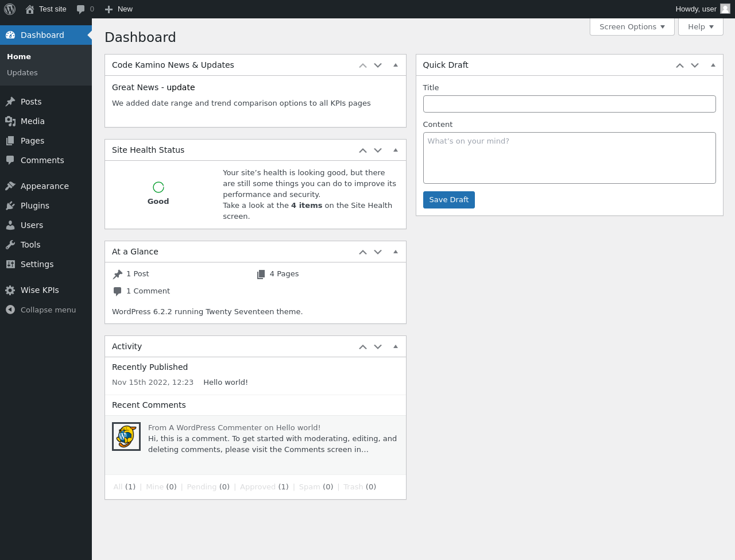Open the Howdy, user account menu

(702, 9)
